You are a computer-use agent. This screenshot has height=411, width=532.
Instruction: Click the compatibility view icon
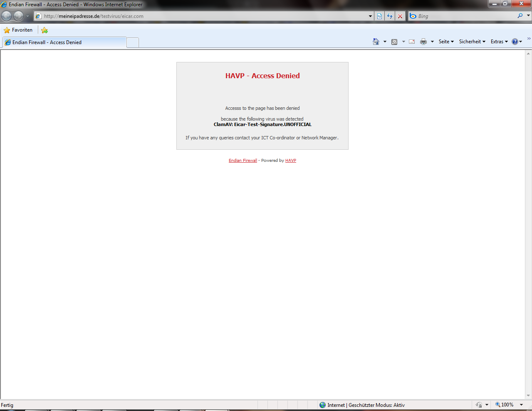point(379,16)
